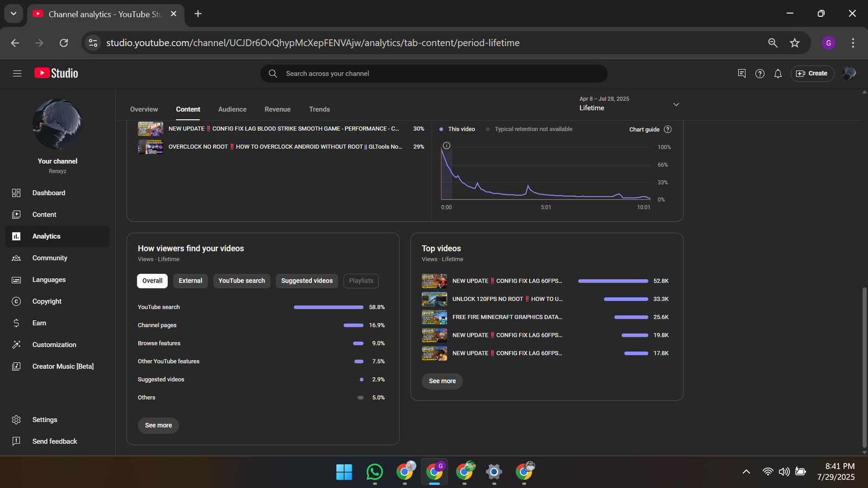868x488 pixels.
Task: Open OVERCLOCK NO ROOT video row
Action: pyautogui.click(x=281, y=147)
